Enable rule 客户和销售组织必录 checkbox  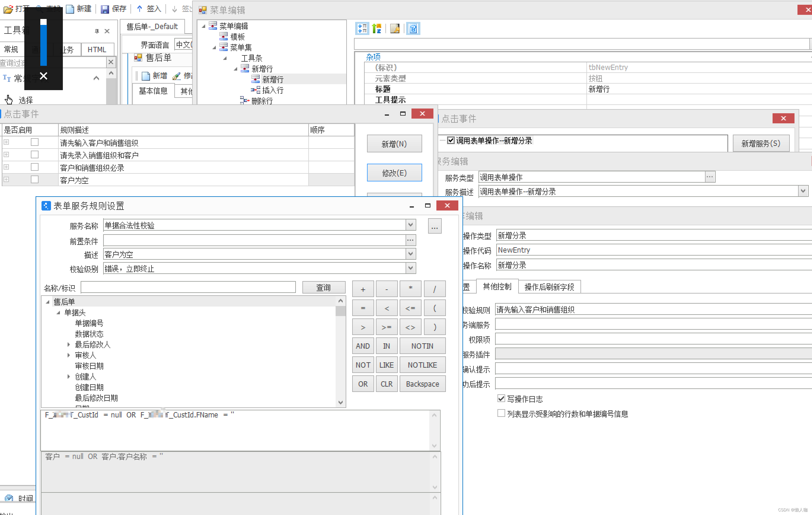(x=34, y=167)
